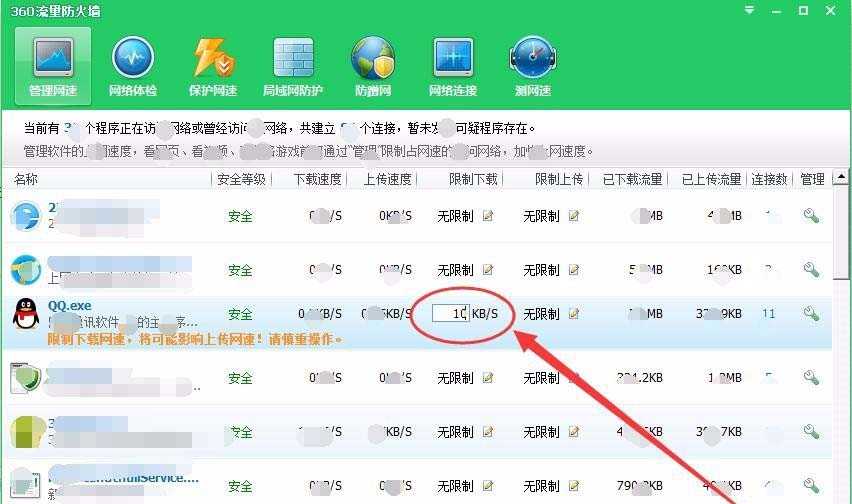Sort by the 上传速度 column header
The image size is (852, 504).
click(x=387, y=179)
